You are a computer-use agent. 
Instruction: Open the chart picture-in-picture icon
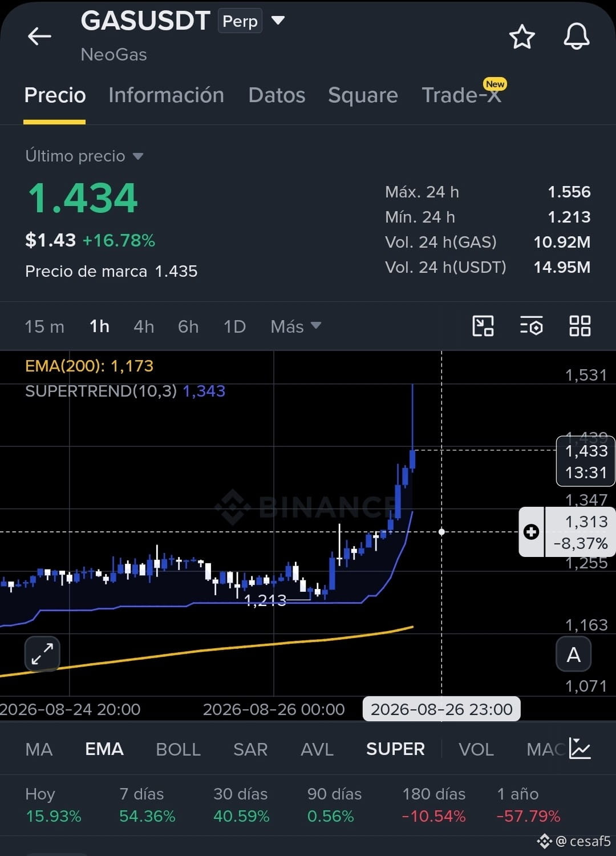[483, 326]
